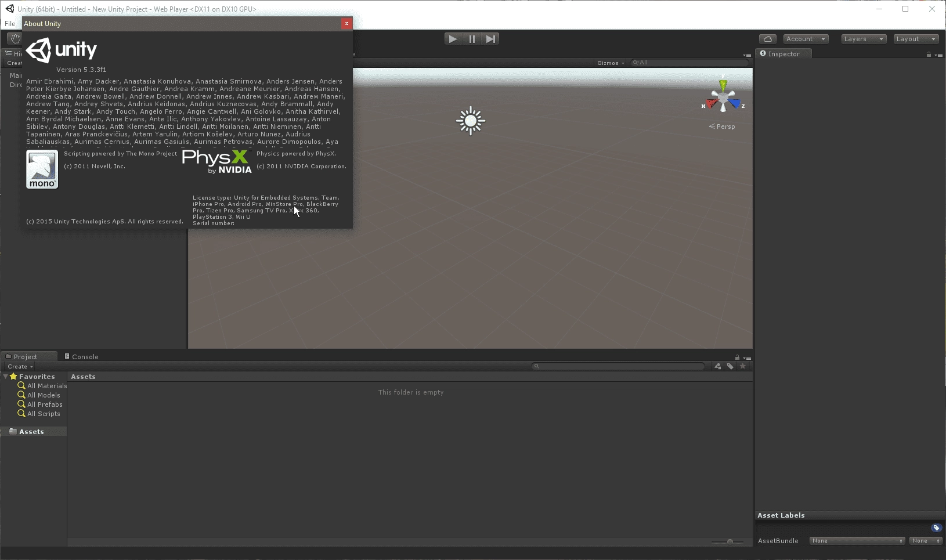Switch to the Console tab
This screenshot has height=560, width=946.
tap(81, 356)
